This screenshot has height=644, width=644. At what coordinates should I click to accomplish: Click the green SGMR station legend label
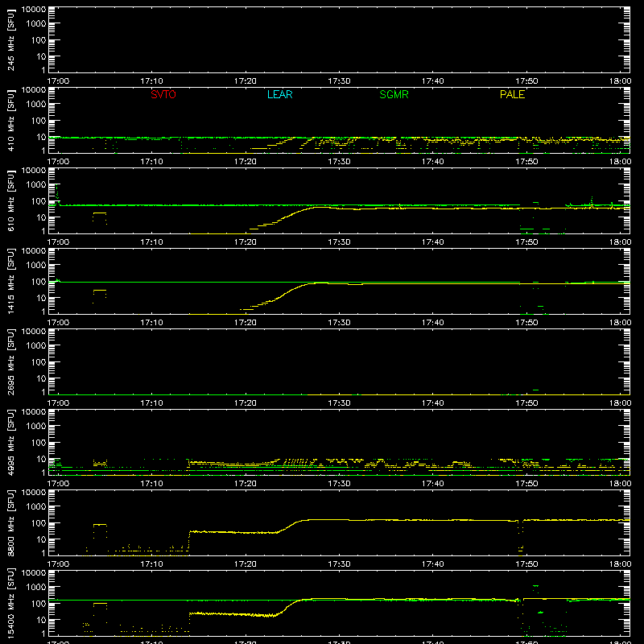[394, 94]
